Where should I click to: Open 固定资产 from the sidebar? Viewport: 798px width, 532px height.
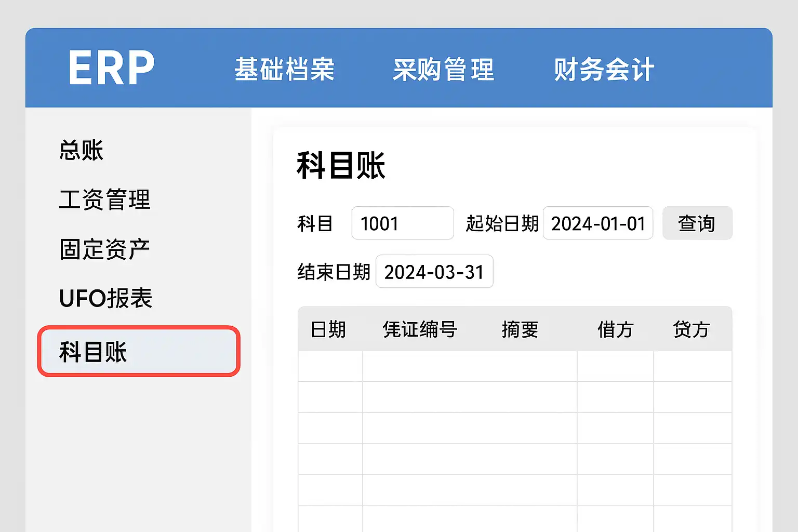pos(104,249)
